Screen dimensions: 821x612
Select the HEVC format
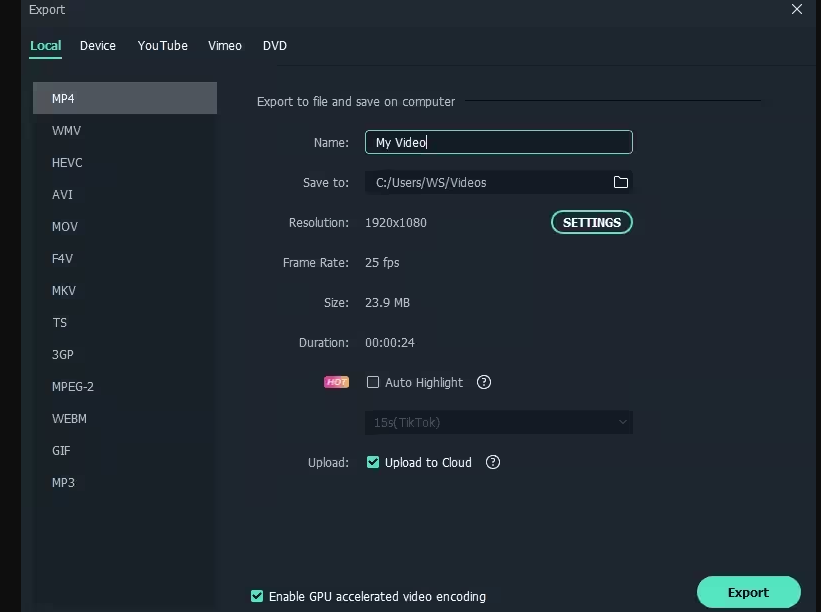pos(125,162)
